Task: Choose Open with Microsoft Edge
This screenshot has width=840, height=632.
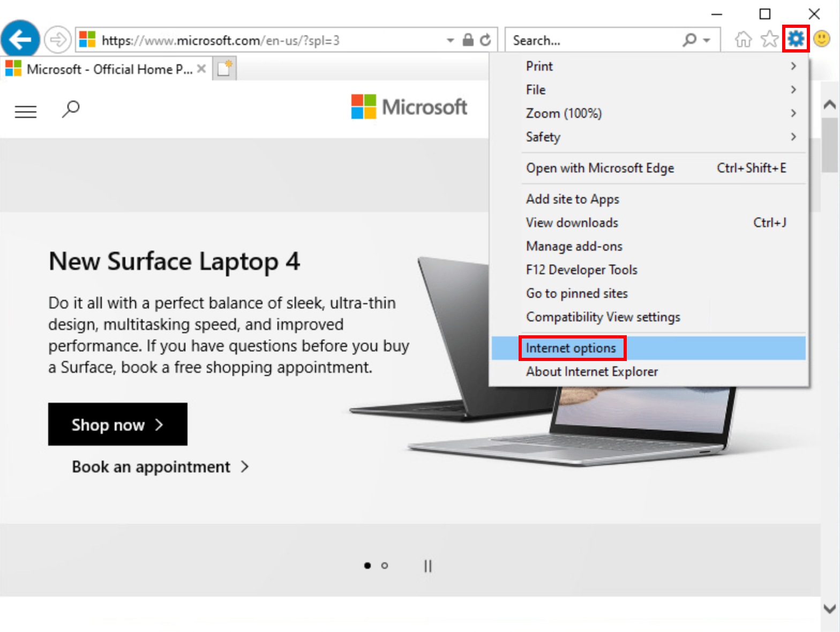Action: pyautogui.click(x=648, y=168)
